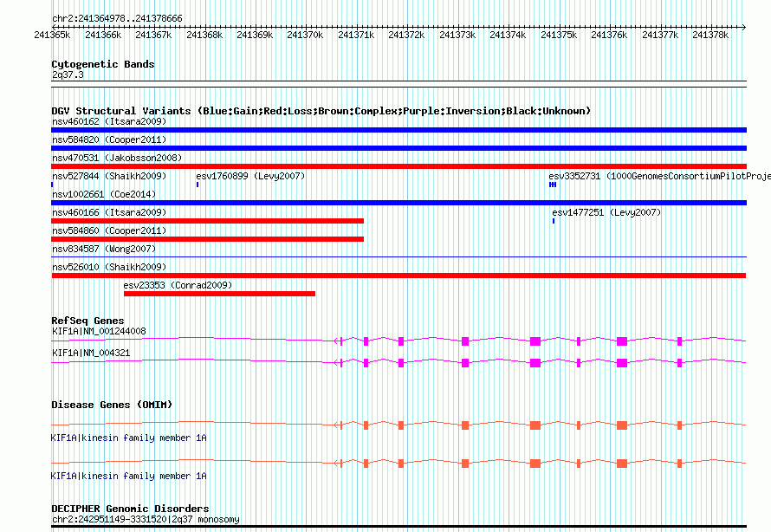Click the 241375k position on the ruler
This screenshot has height=532, width=771.
pyautogui.click(x=559, y=35)
